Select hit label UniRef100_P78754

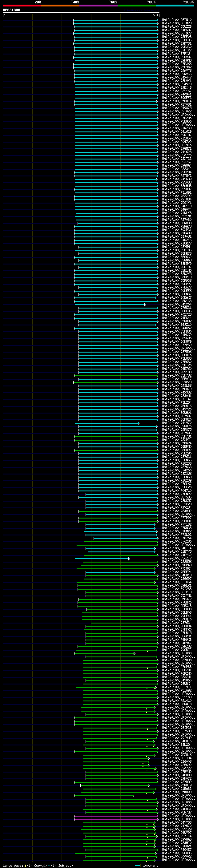click(x=177, y=539)
